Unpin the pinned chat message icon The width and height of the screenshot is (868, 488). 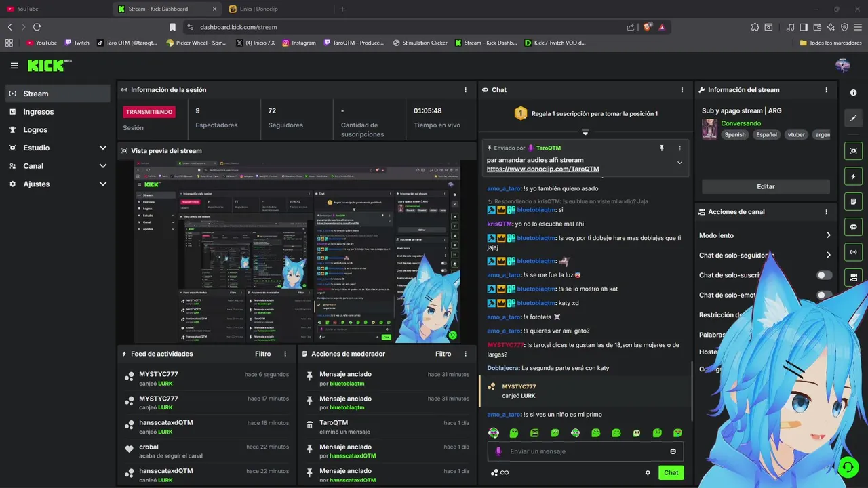click(x=662, y=148)
